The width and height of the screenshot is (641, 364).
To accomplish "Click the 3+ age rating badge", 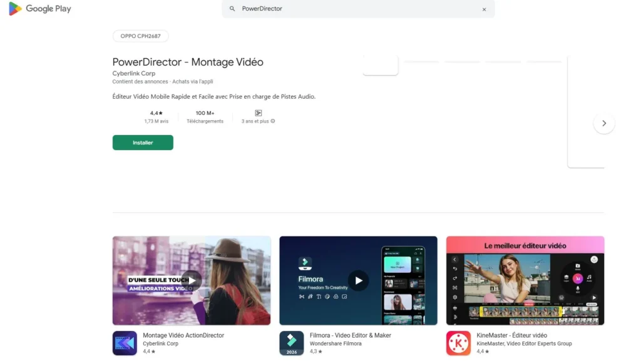I will click(x=257, y=113).
